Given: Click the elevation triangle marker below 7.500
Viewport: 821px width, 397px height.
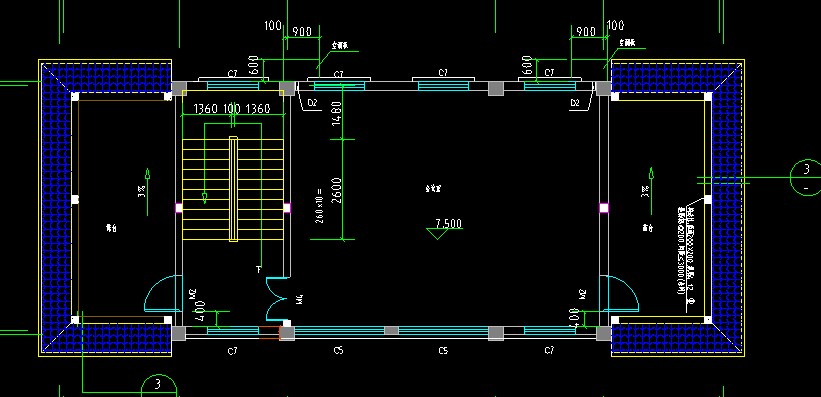Looking at the screenshot, I should point(437,234).
